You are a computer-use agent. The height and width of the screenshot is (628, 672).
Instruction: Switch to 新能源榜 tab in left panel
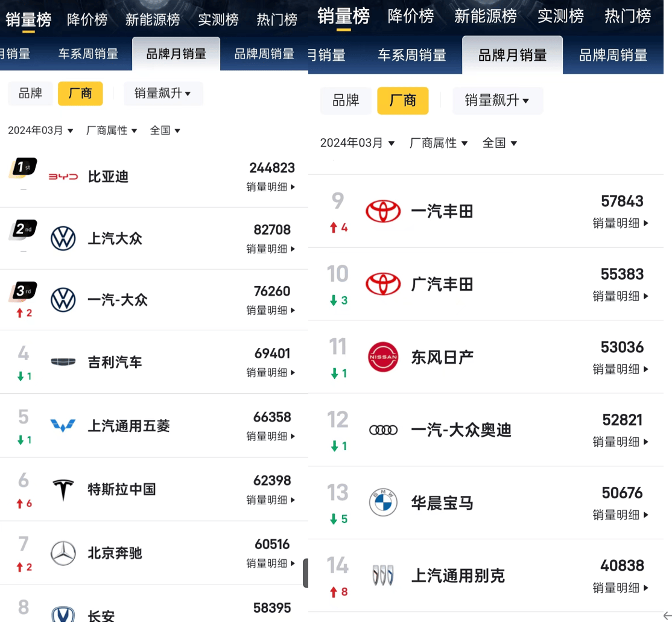point(153,19)
